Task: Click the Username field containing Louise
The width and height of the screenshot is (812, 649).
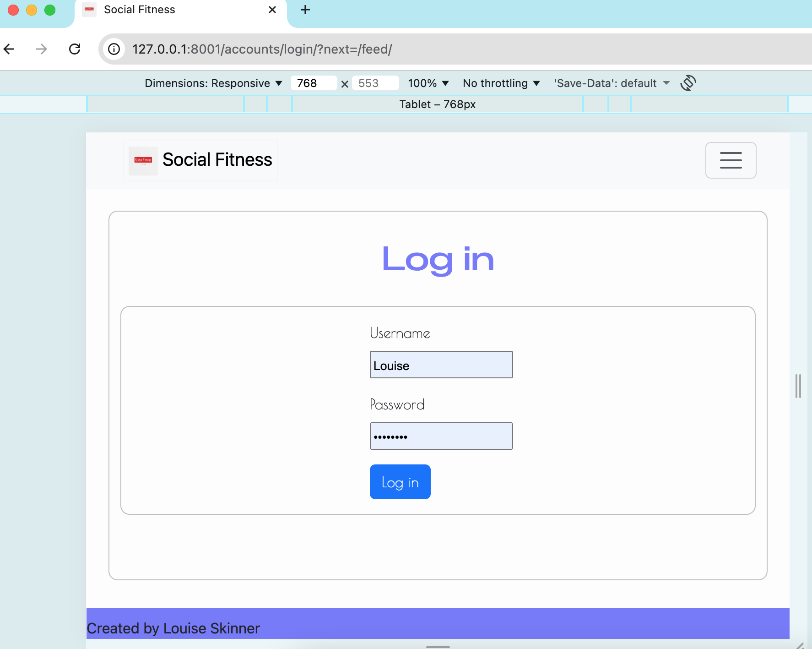Action: (x=441, y=365)
